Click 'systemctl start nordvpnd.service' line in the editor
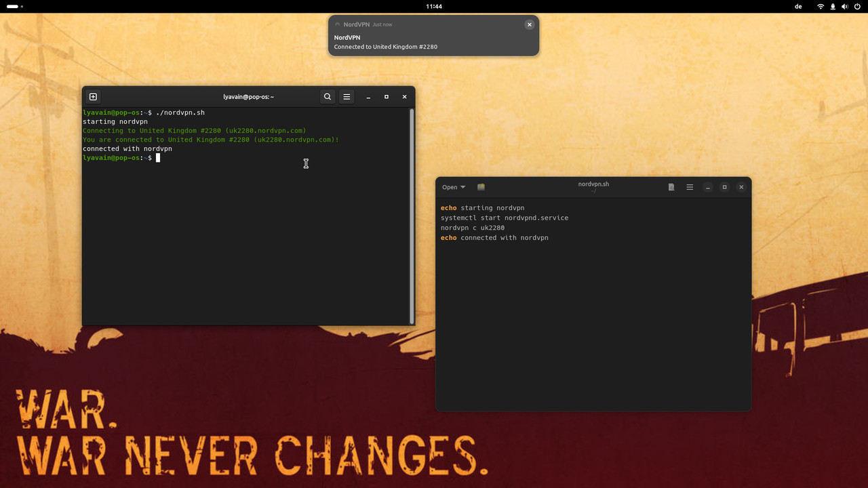Image resolution: width=868 pixels, height=488 pixels. [505, 218]
